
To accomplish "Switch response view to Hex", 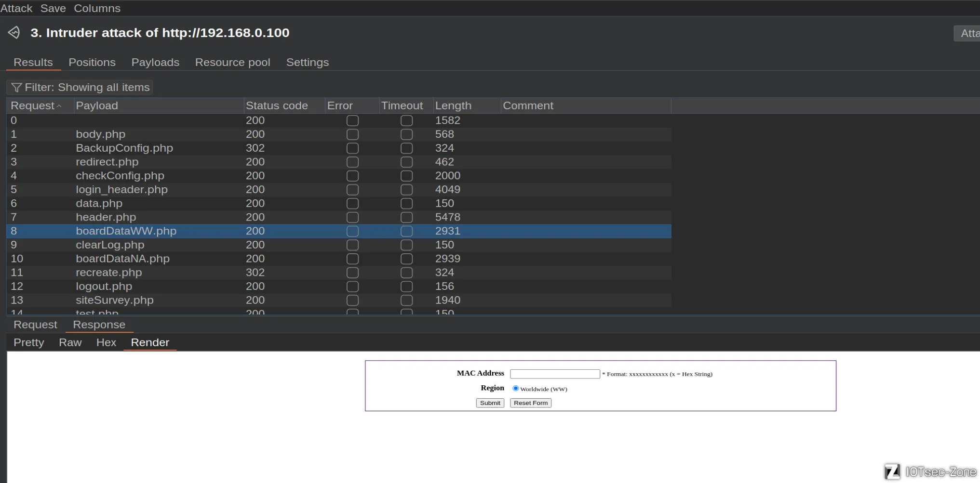I will (x=106, y=342).
